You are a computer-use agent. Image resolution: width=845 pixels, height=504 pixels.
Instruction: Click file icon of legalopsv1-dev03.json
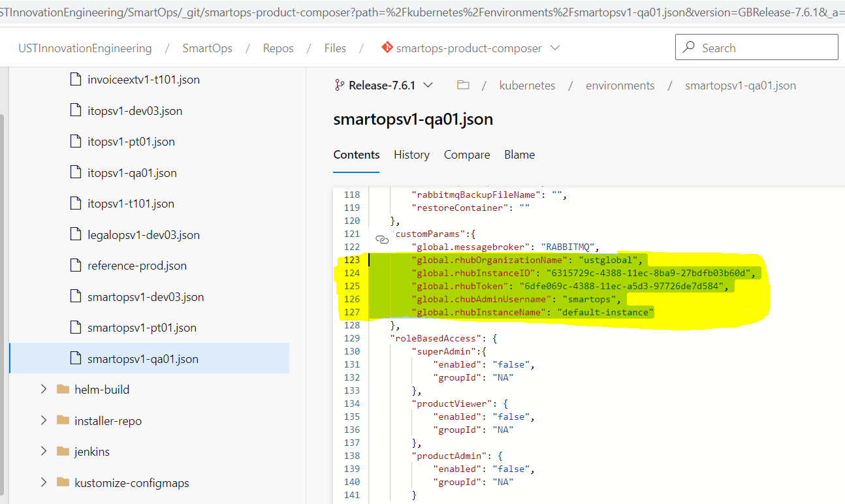(75, 234)
